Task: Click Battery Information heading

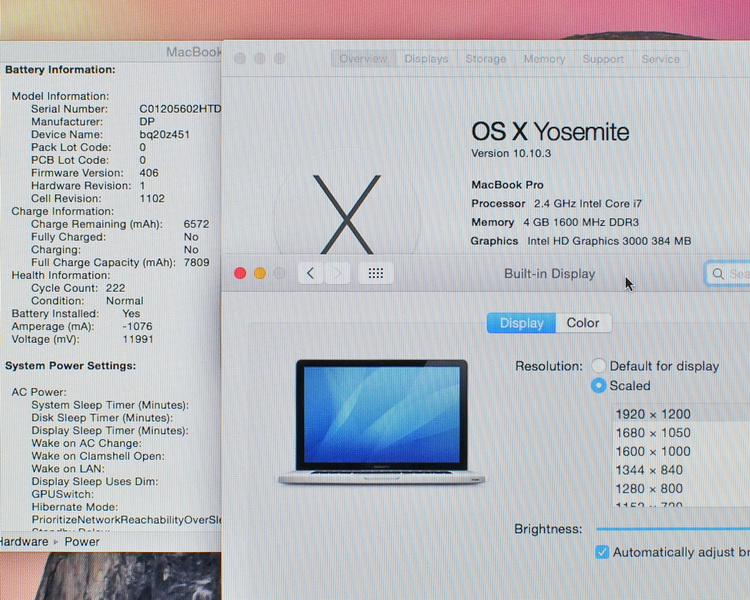Action: (60, 69)
